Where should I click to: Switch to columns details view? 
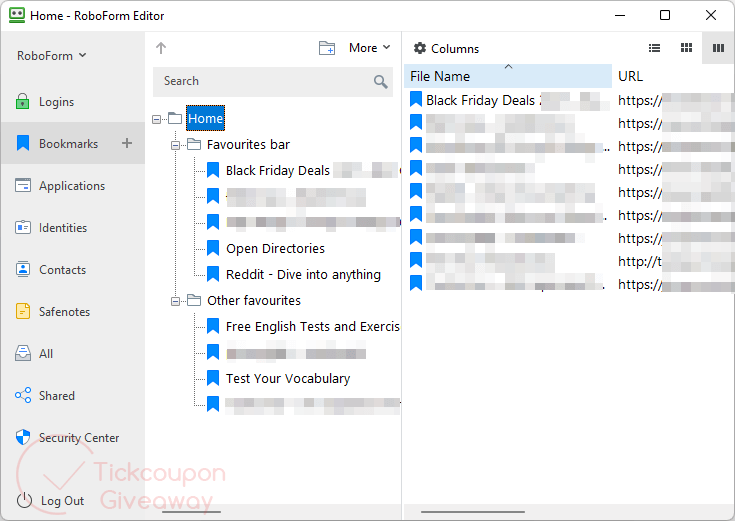pyautogui.click(x=718, y=48)
